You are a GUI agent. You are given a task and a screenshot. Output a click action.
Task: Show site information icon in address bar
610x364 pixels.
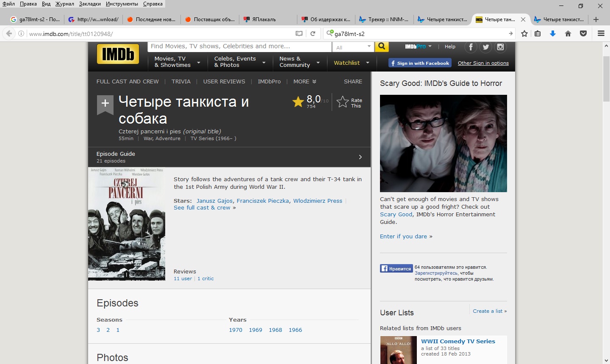[x=21, y=33]
